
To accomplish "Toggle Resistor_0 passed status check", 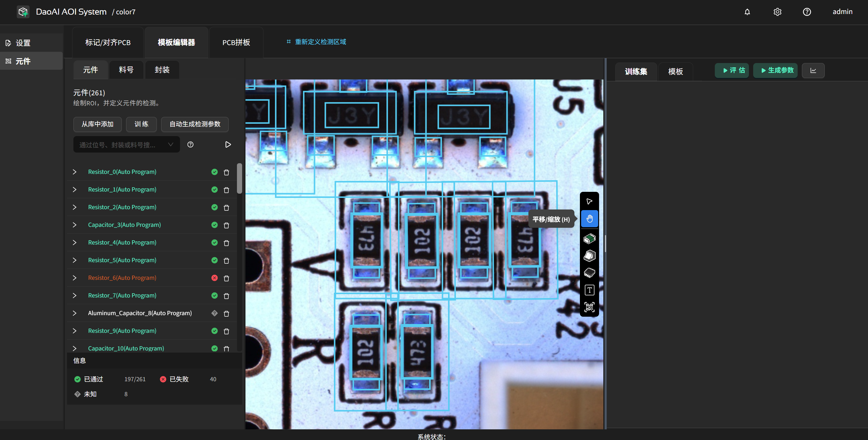I will pyautogui.click(x=214, y=172).
